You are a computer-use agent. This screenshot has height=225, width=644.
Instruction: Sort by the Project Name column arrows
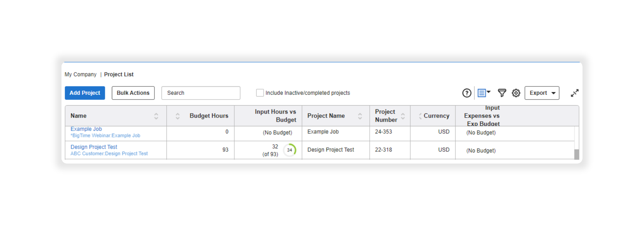[x=360, y=116]
